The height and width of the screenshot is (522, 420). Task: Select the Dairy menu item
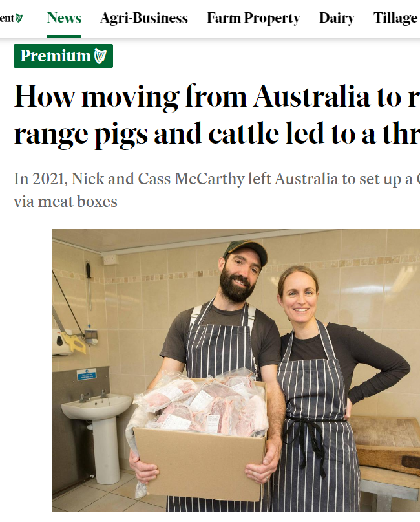[337, 18]
